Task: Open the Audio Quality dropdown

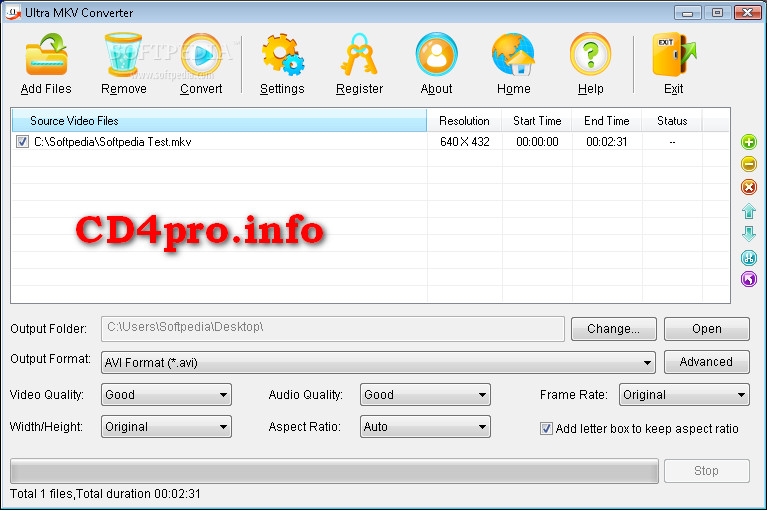Action: point(425,395)
